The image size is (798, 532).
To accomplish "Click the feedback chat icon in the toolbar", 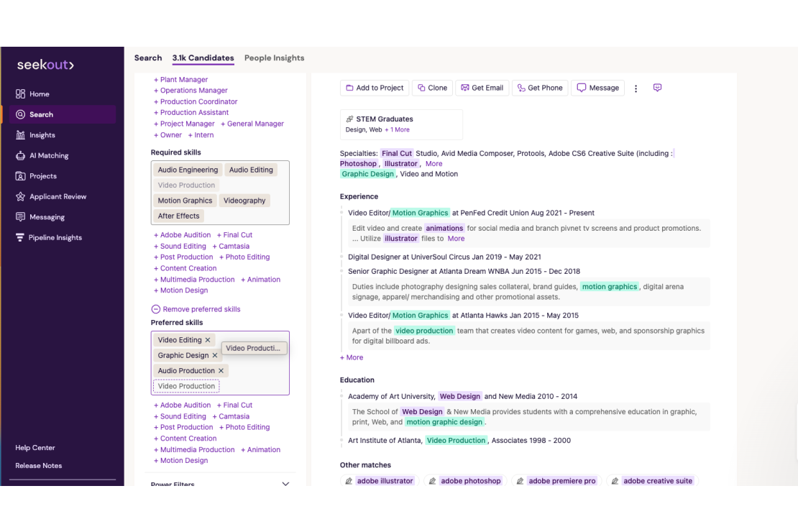I will tap(657, 87).
